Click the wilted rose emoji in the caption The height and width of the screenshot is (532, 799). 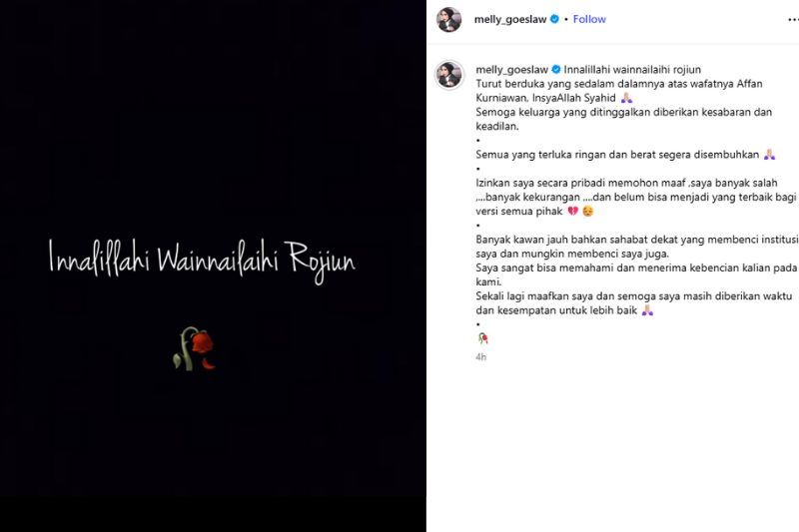[482, 338]
